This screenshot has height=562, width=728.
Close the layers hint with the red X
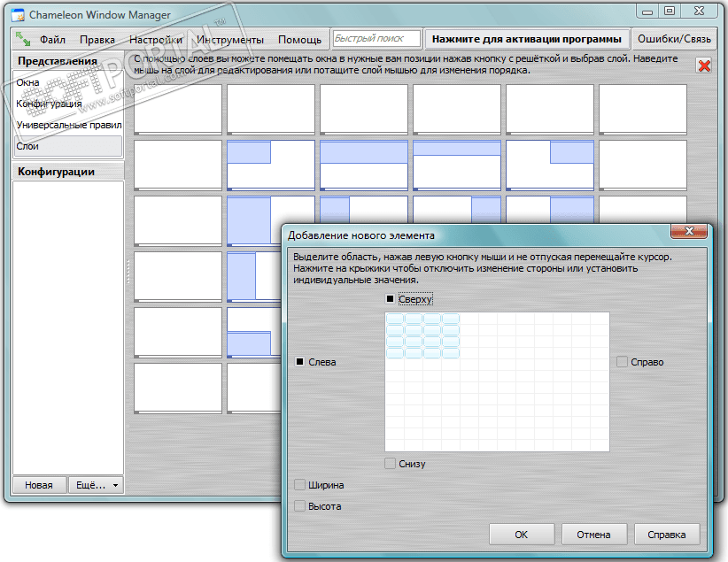(704, 65)
